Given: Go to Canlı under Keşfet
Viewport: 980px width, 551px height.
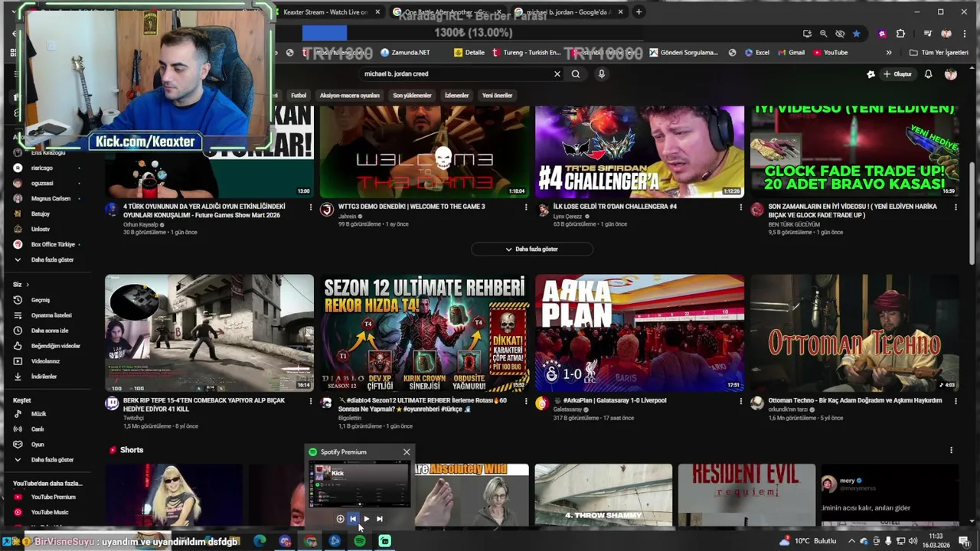Looking at the screenshot, I should coord(37,429).
